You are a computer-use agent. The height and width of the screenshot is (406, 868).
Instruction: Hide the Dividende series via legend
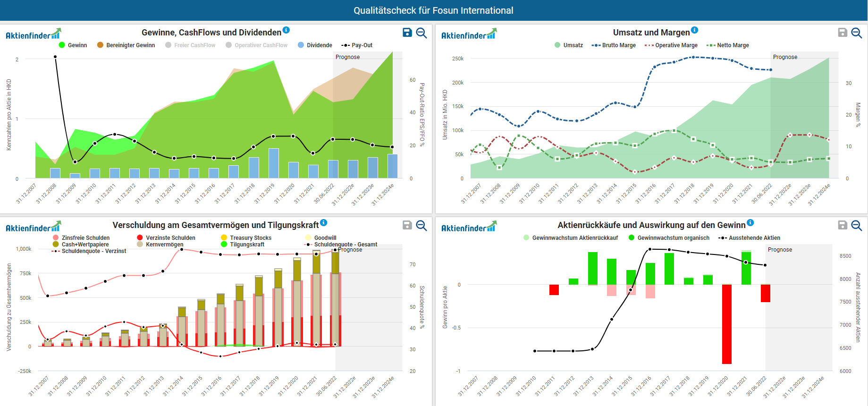pyautogui.click(x=319, y=45)
